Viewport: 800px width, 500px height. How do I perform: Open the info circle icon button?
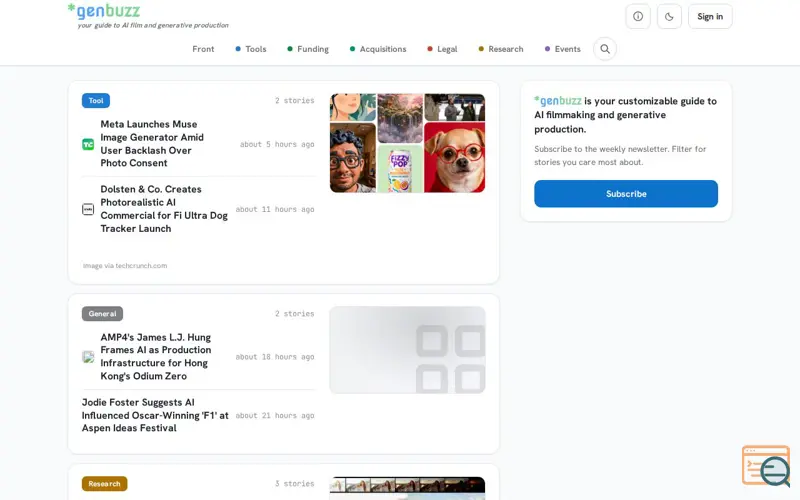point(638,16)
